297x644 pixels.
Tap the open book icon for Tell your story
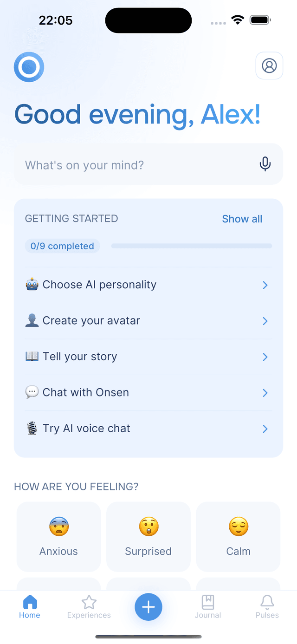click(32, 356)
